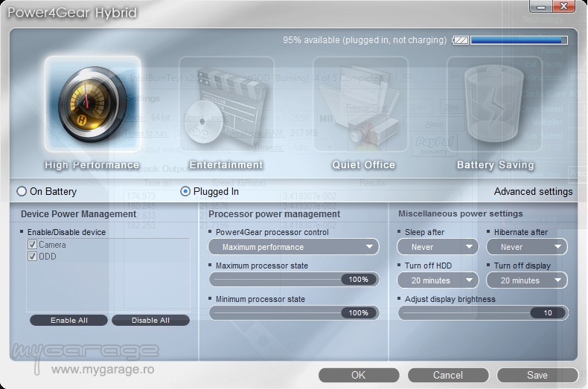Select the Entertainment clapperboard icon
The height and width of the screenshot is (389, 588).
[x=226, y=104]
